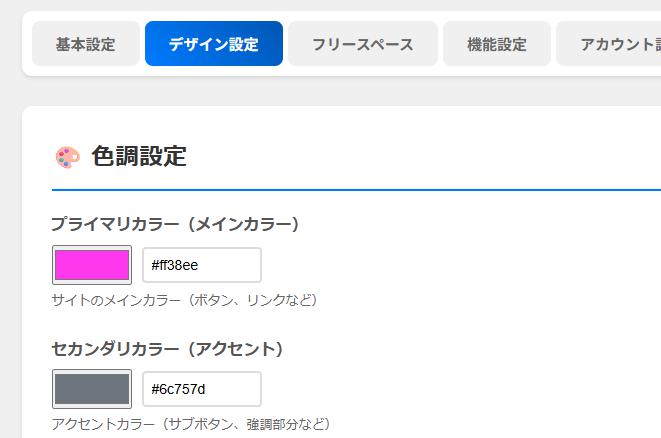This screenshot has height=438, width=661.
Task: Focus the #ff38ee hex code field
Action: pos(201,265)
